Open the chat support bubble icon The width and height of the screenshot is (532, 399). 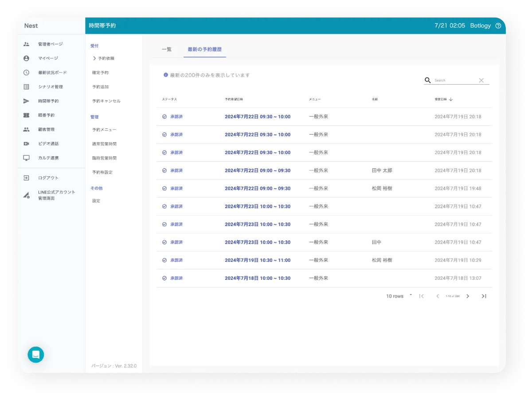click(x=35, y=354)
